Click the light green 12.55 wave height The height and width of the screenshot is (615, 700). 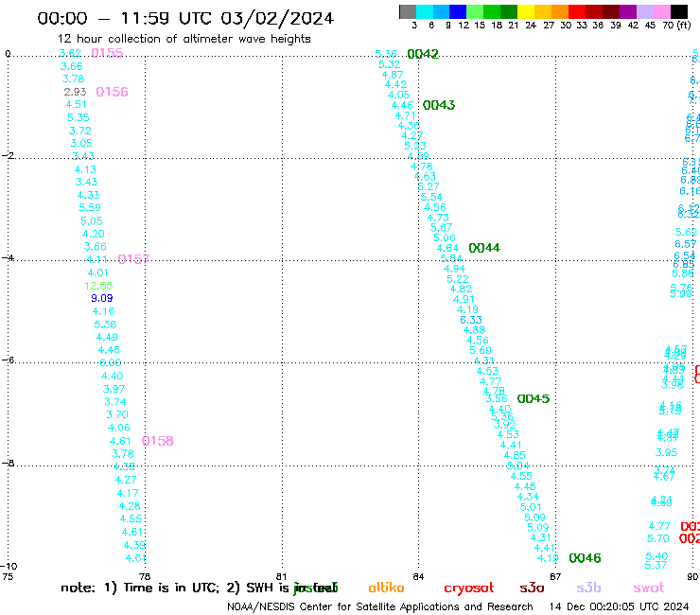[x=98, y=286]
